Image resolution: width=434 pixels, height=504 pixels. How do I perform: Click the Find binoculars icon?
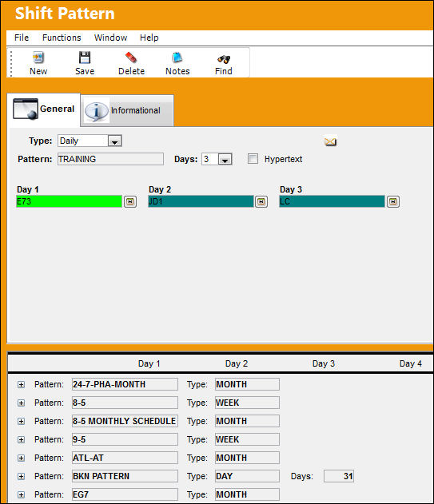(224, 59)
